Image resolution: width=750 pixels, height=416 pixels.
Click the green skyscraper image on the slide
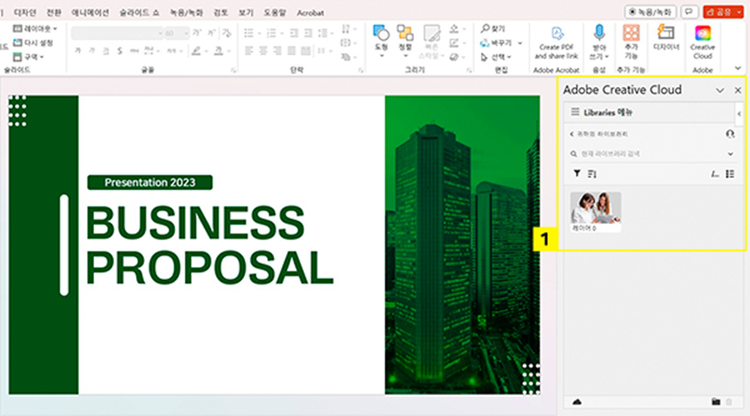[462, 245]
